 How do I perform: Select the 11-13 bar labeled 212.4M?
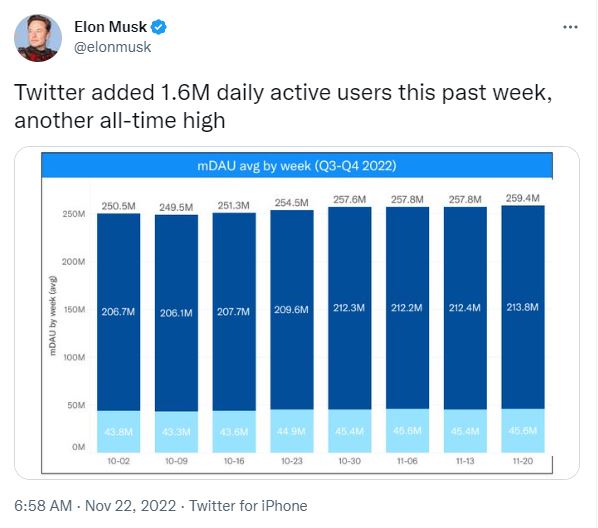pos(465,308)
